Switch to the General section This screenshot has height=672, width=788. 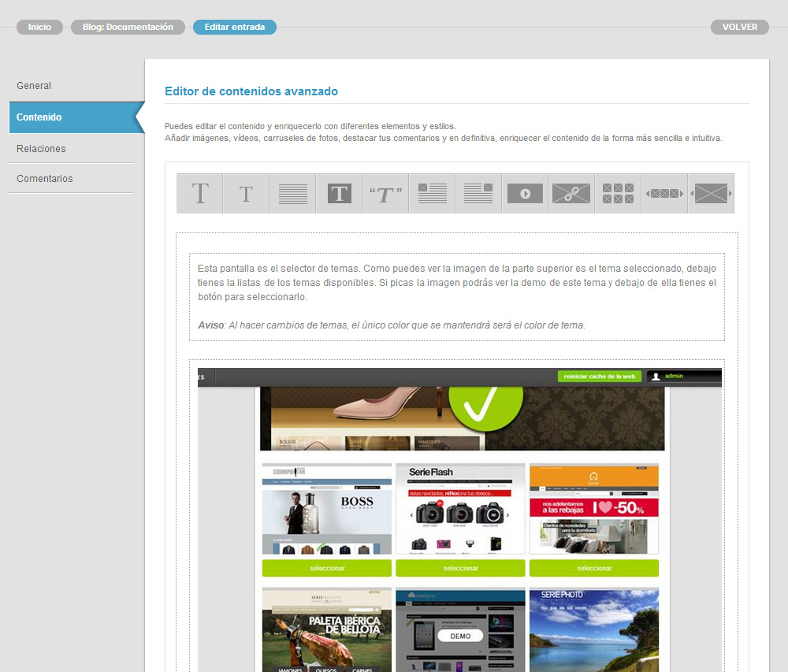34,86
